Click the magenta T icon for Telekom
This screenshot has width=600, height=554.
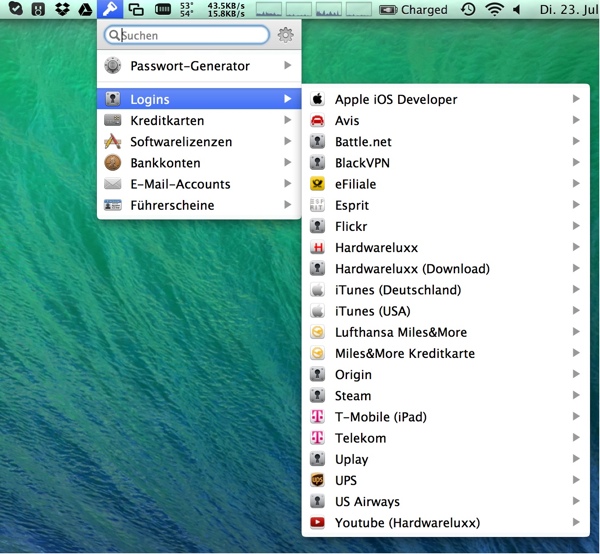tap(317, 438)
